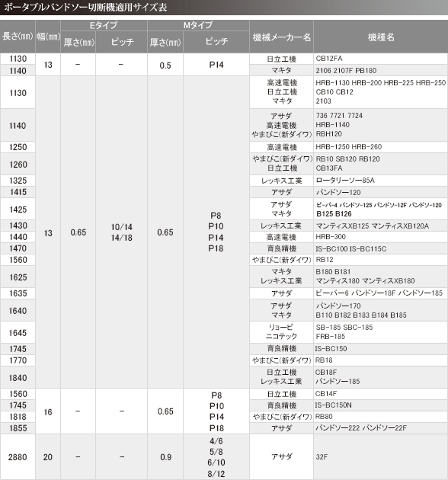Click the length value 1625

click(18, 277)
